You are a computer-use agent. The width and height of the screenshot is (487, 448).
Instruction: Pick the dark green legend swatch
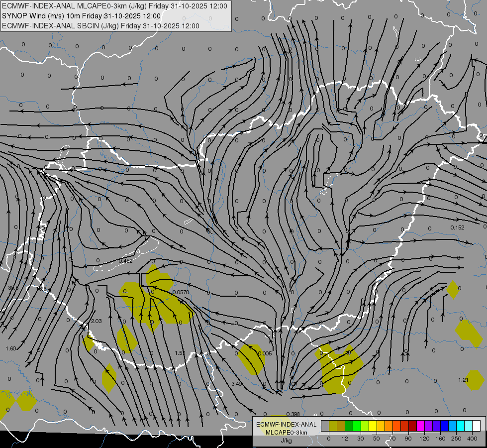pos(349,426)
